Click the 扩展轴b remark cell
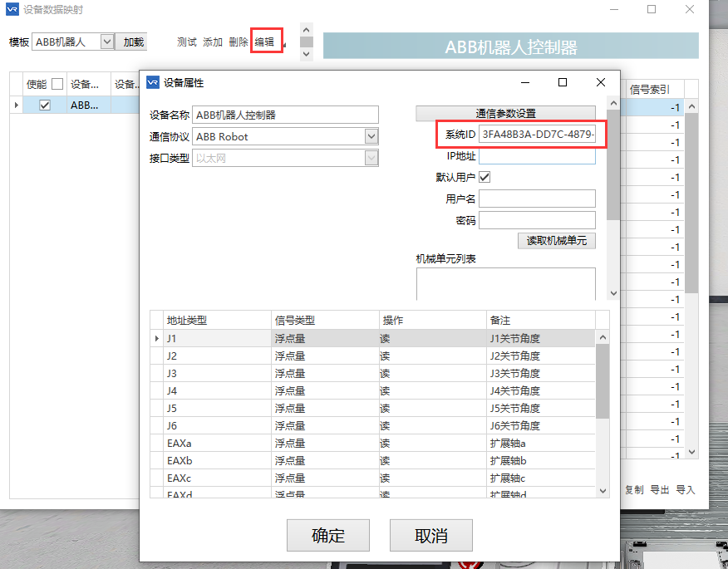Screen dimensions: 728x569 (541, 461)
